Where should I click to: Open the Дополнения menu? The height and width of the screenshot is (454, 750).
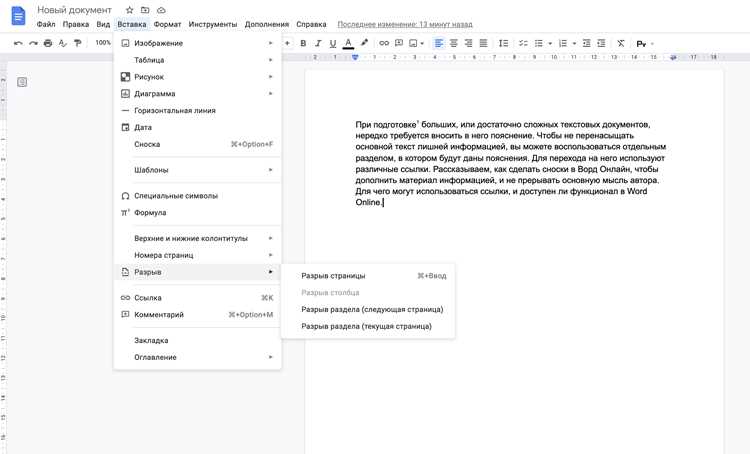pos(266,24)
